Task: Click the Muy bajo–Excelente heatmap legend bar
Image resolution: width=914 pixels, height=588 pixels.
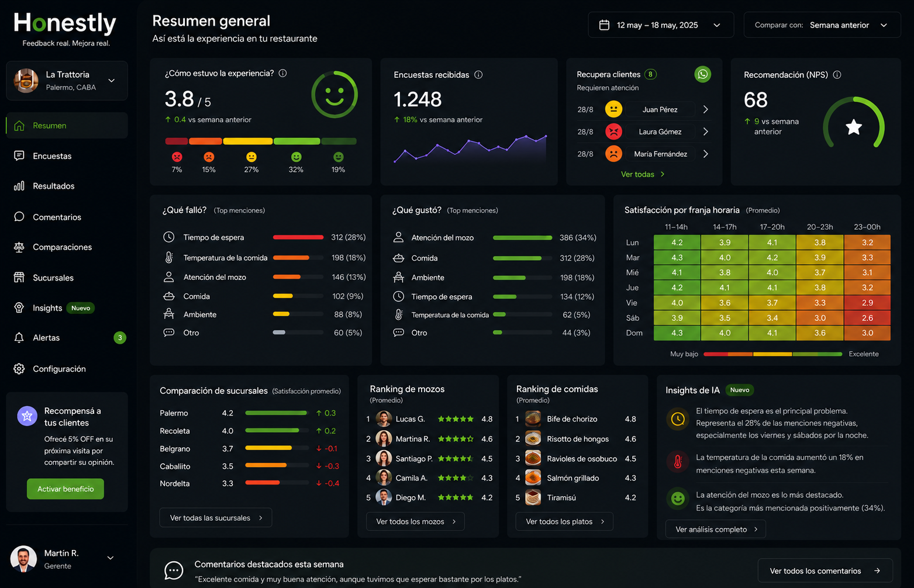Action: tap(772, 354)
